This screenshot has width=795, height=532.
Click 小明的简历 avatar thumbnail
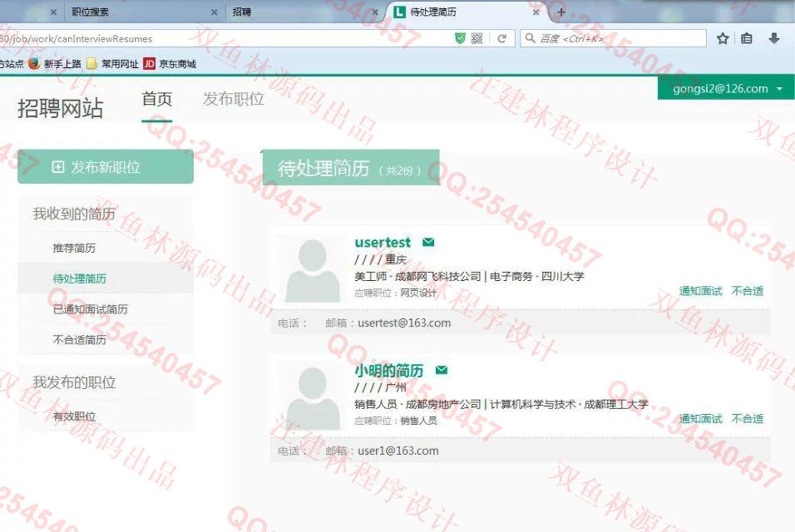(313, 398)
